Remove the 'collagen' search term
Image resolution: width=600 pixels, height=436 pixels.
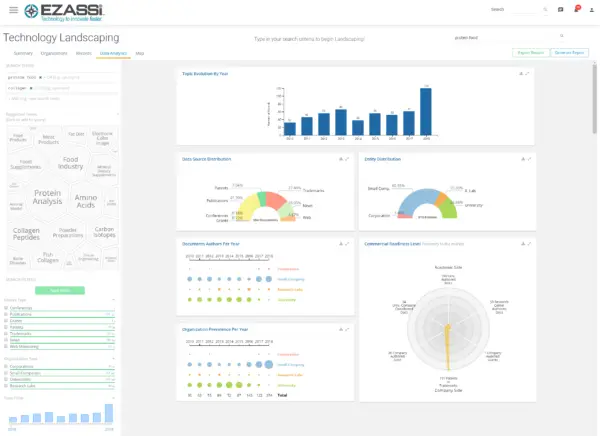(31, 88)
